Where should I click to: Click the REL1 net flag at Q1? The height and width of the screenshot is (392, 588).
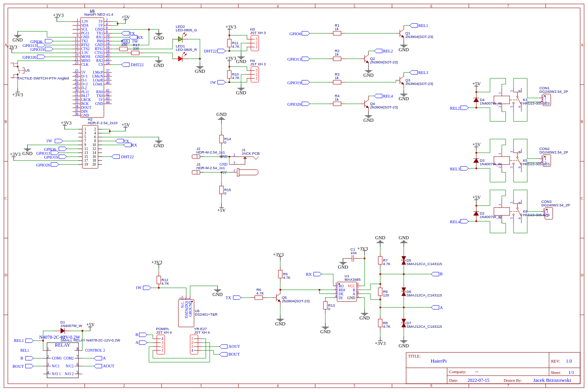tap(414, 25)
